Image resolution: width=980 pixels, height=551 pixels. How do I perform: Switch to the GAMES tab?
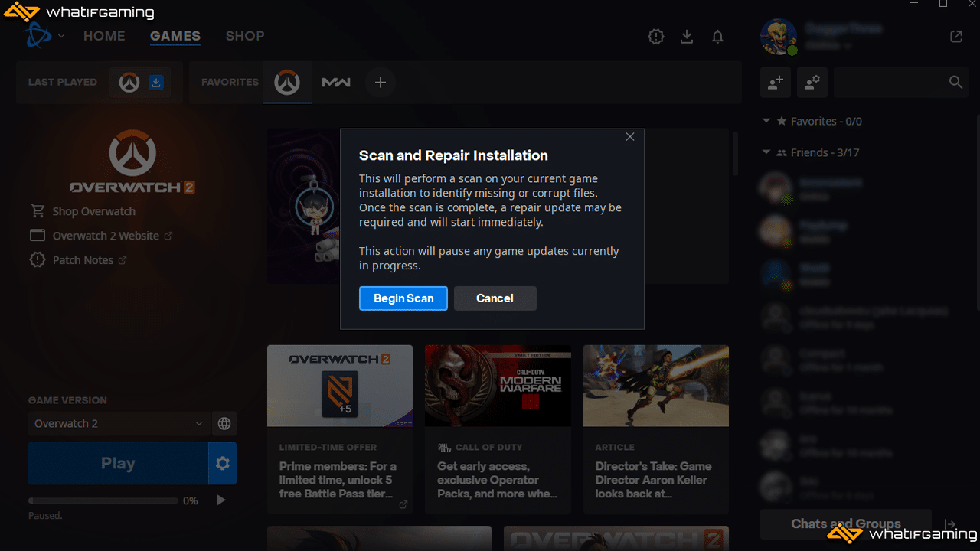click(175, 36)
